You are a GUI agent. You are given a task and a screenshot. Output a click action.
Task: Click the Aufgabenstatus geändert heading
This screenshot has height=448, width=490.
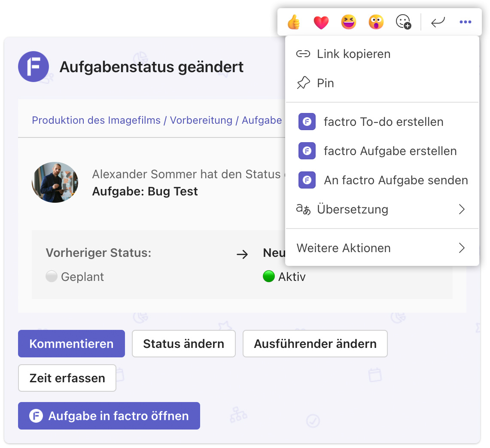point(152,67)
